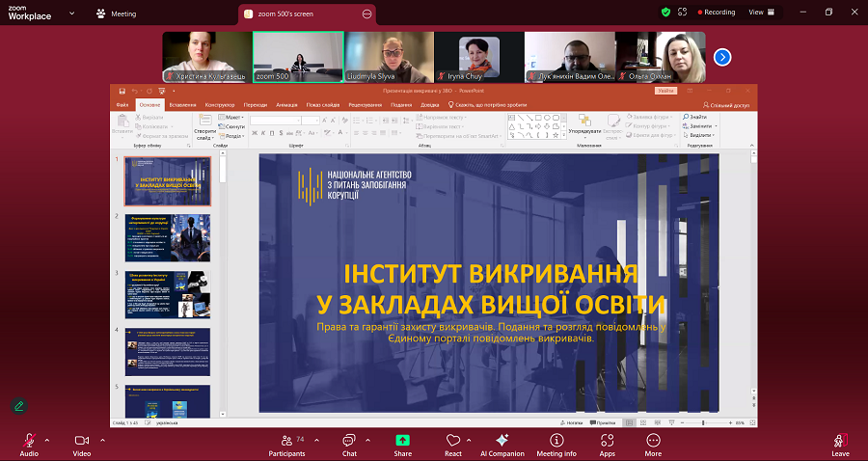Toggle Comments pane in status bar
The width and height of the screenshot is (868, 461).
click(602, 422)
